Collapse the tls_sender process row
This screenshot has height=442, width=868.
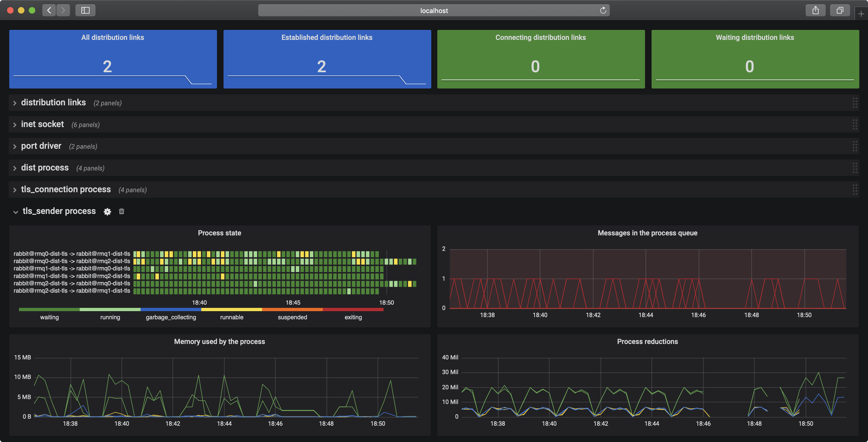tap(59, 211)
